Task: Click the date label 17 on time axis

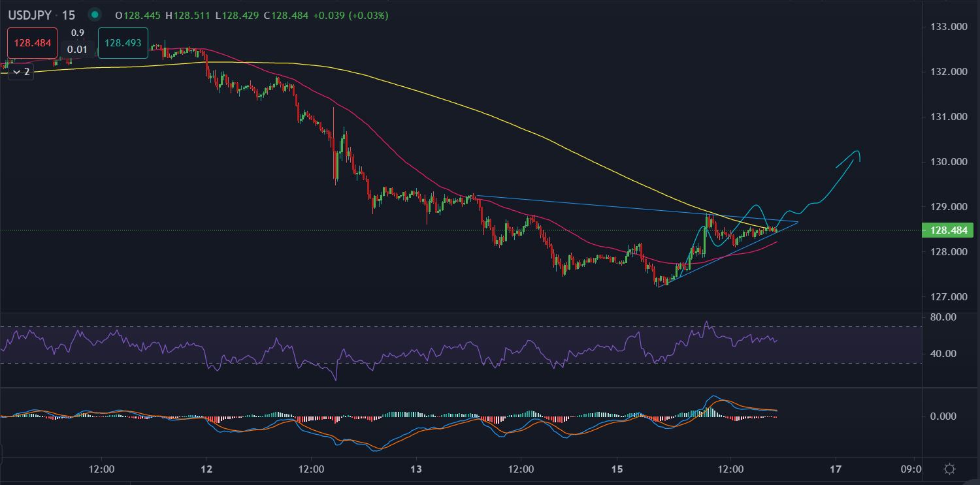Action: click(x=836, y=469)
